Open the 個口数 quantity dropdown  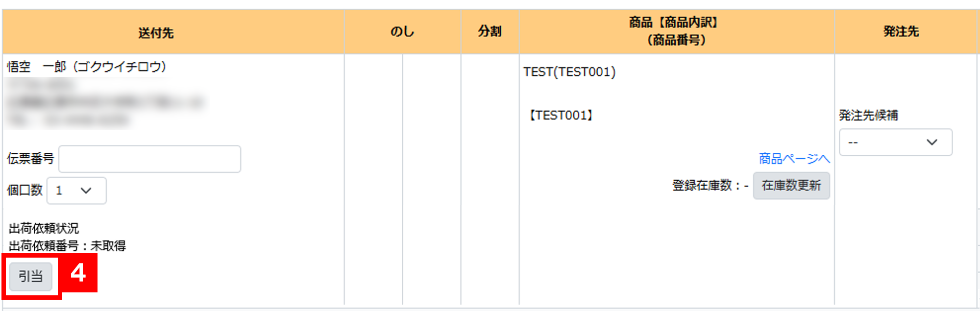point(76,191)
